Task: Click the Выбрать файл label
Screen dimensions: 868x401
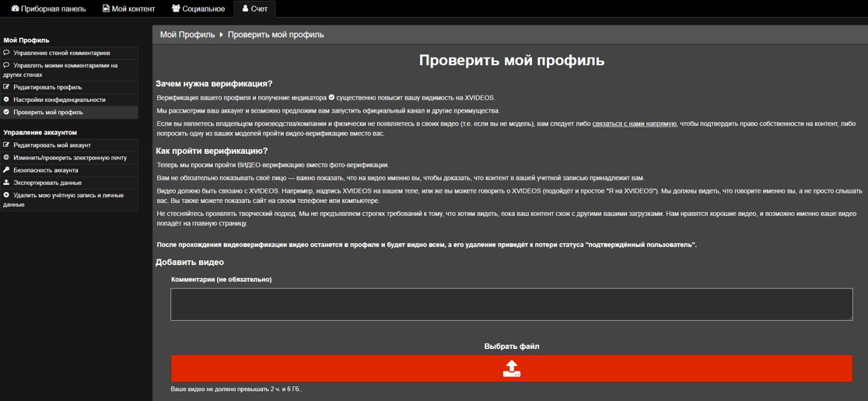Action: [512, 347]
